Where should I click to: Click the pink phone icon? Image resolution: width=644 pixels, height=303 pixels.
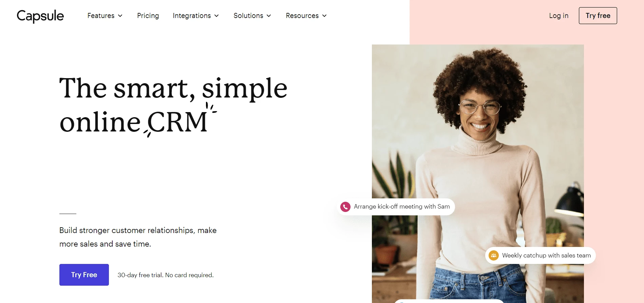345,207
